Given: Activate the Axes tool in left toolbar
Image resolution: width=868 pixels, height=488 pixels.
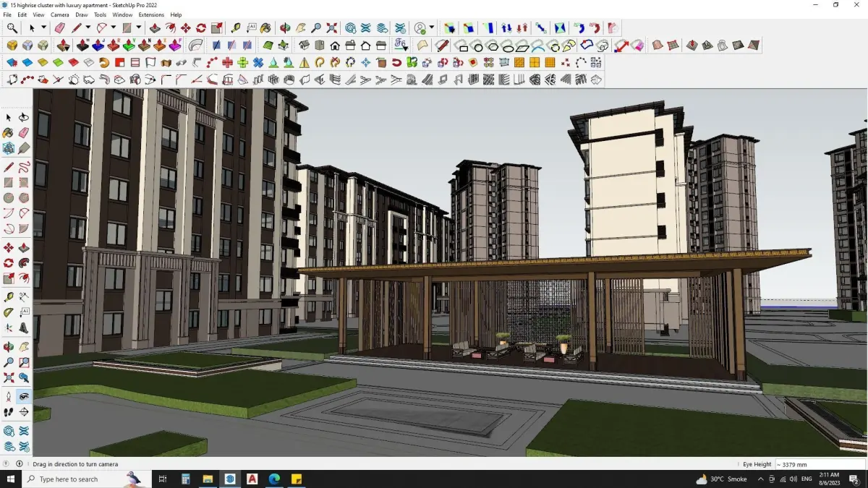Looking at the screenshot, I should (9, 328).
